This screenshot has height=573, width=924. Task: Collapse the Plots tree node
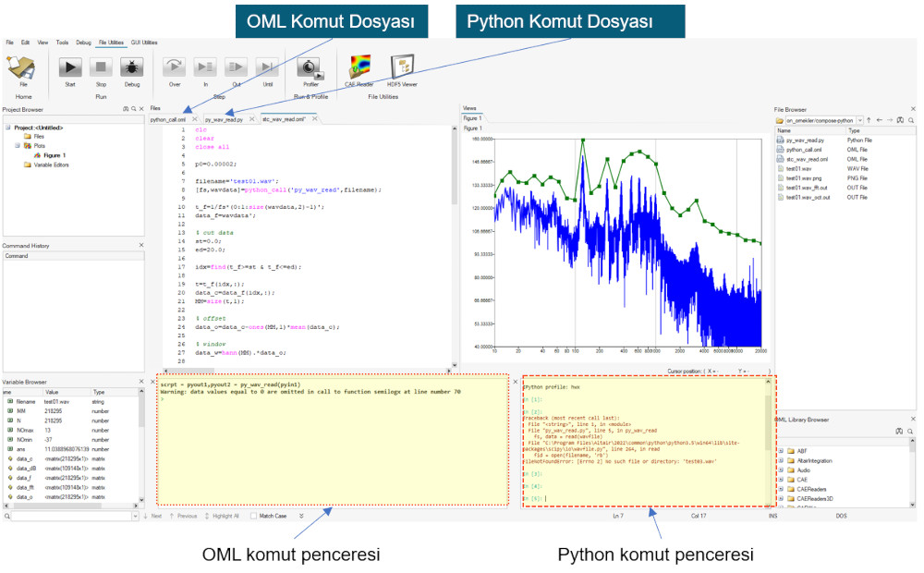17,145
